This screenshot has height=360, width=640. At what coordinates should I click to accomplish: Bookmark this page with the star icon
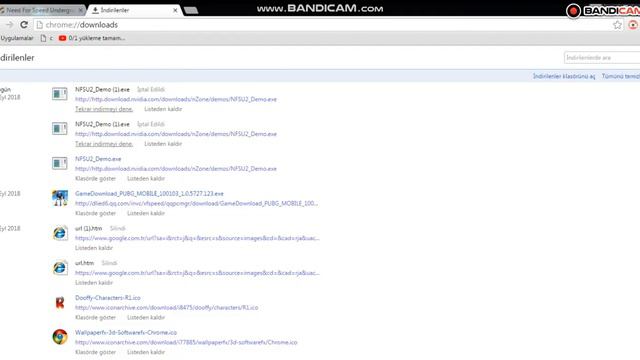pyautogui.click(x=617, y=25)
